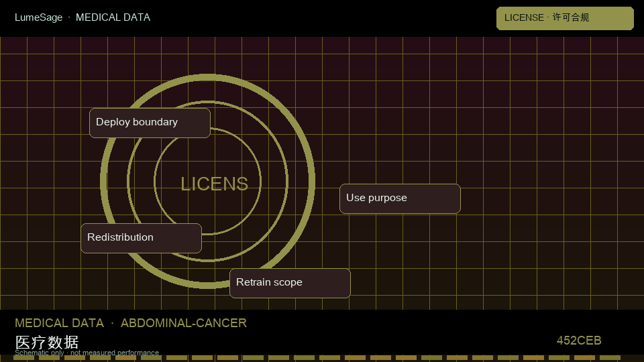The height and width of the screenshot is (362, 644).
Task: Click the Retrain scope label
Action: pos(290,283)
